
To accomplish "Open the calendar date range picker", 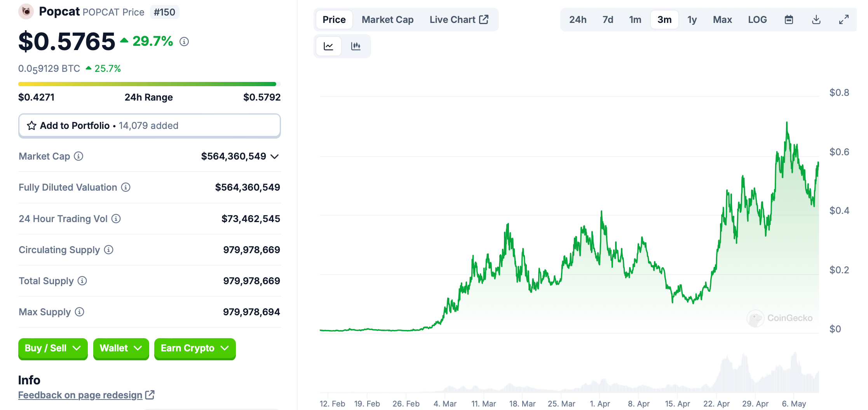I will 789,19.
